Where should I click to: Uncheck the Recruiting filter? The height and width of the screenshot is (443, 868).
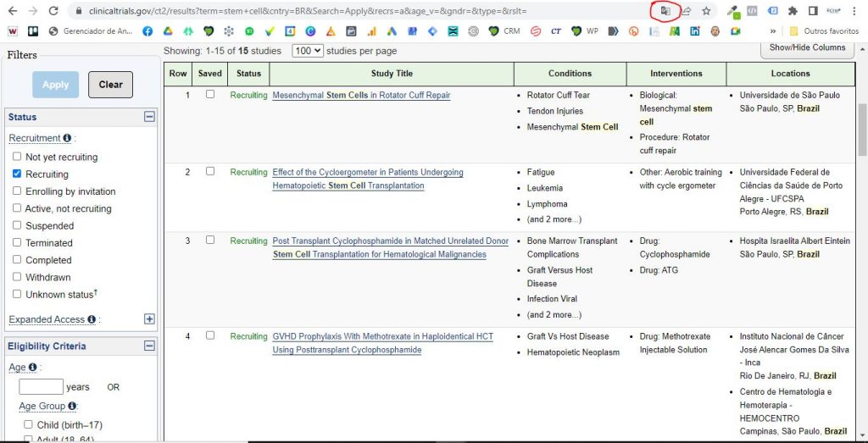click(x=17, y=174)
